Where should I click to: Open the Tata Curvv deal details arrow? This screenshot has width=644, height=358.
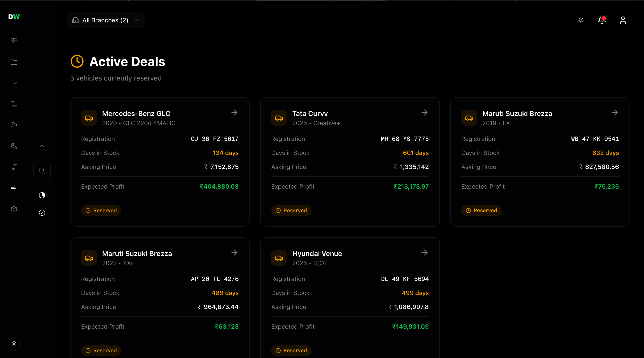[425, 113]
